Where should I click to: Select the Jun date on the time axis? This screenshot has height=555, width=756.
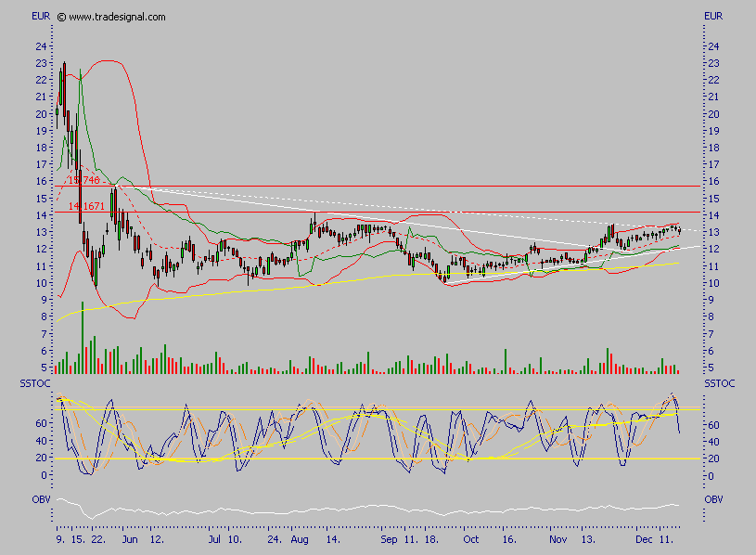pyautogui.click(x=129, y=538)
